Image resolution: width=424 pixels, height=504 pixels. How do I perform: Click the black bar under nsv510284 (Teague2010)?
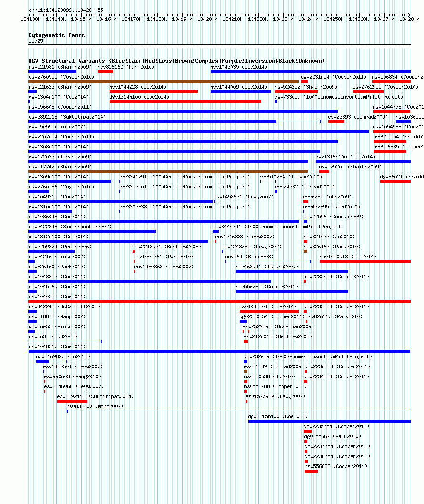268,181
